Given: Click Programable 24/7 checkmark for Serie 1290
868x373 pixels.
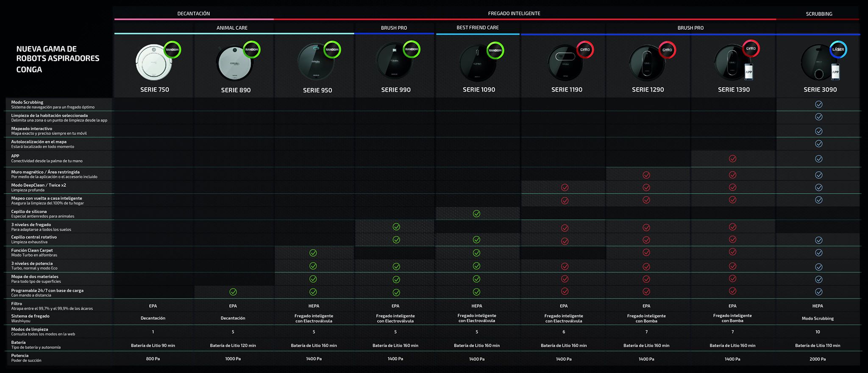Looking at the screenshot, I should tap(646, 292).
